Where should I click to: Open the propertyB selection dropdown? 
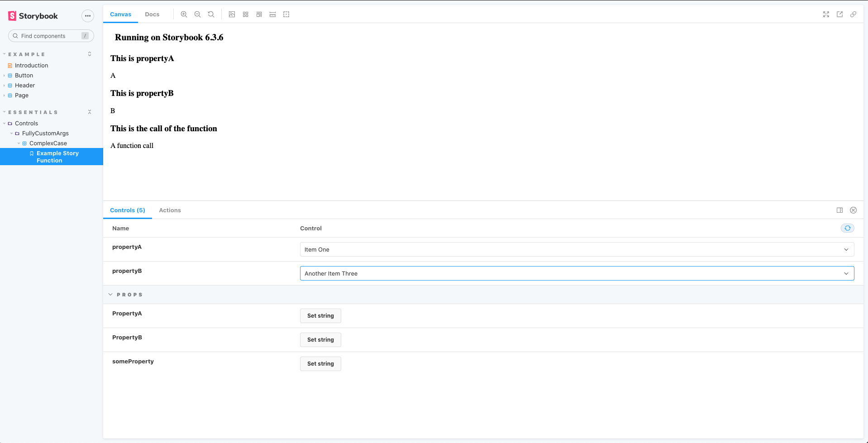point(577,273)
